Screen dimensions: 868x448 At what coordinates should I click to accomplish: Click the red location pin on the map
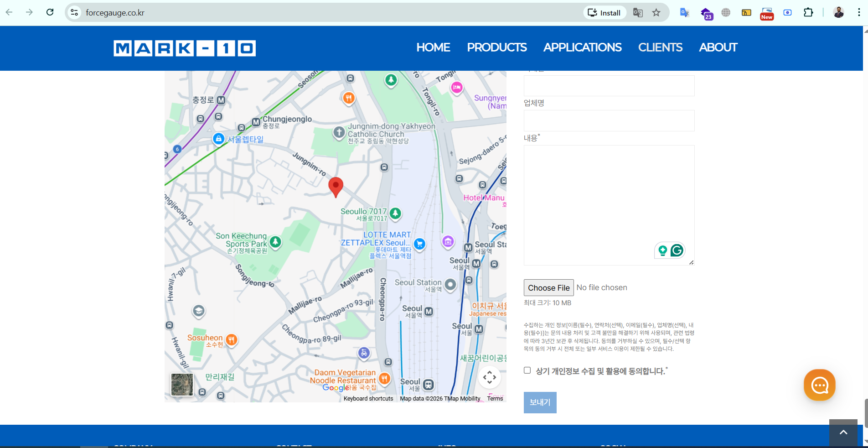[336, 187]
